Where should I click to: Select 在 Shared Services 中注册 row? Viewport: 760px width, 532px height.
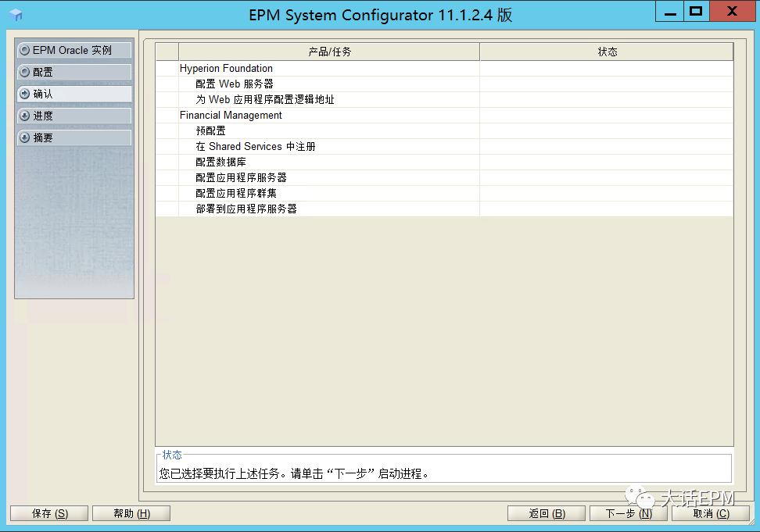pos(444,146)
